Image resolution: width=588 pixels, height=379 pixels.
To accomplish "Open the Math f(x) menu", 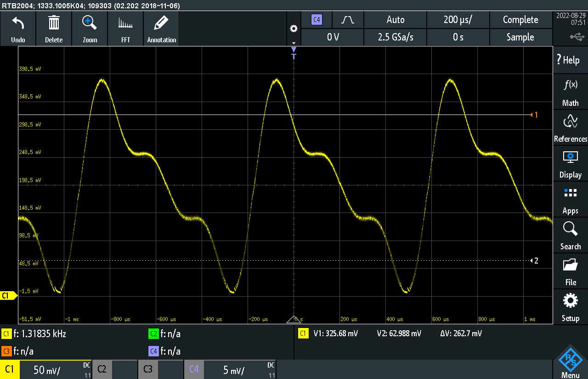I will pos(570,92).
